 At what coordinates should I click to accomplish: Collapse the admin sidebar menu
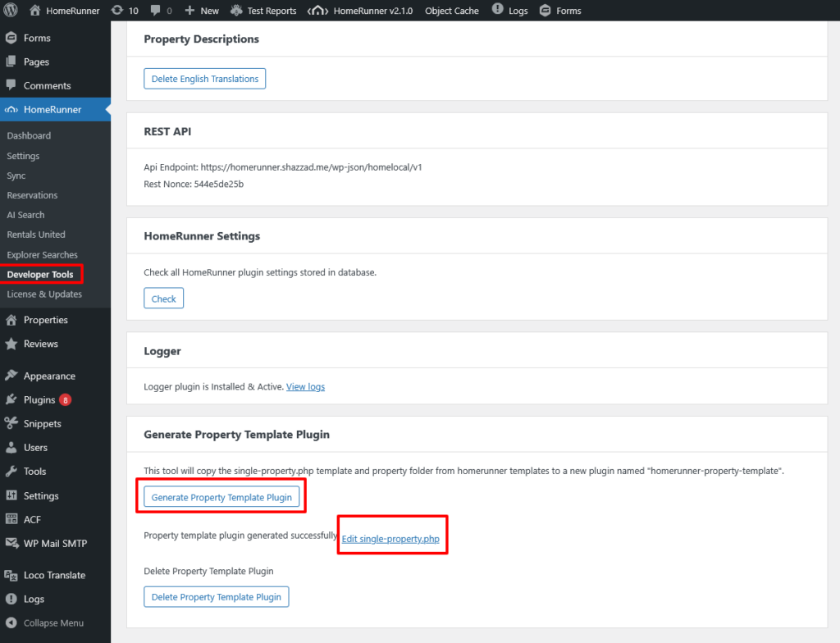[52, 622]
